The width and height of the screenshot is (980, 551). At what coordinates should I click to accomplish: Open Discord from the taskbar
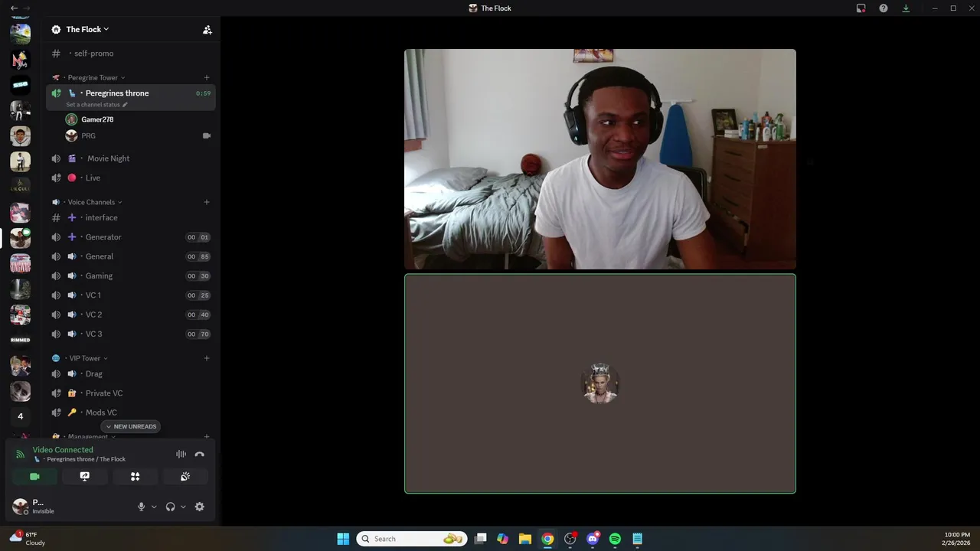(x=593, y=539)
